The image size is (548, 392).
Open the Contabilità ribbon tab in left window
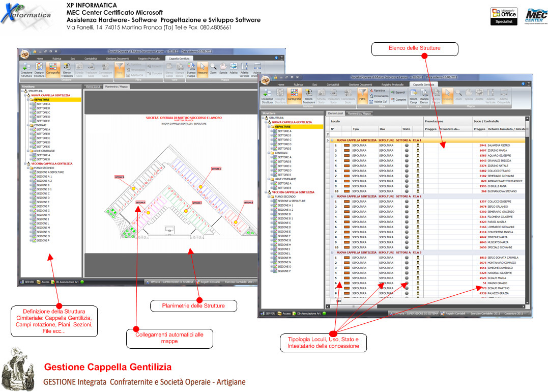click(x=91, y=59)
